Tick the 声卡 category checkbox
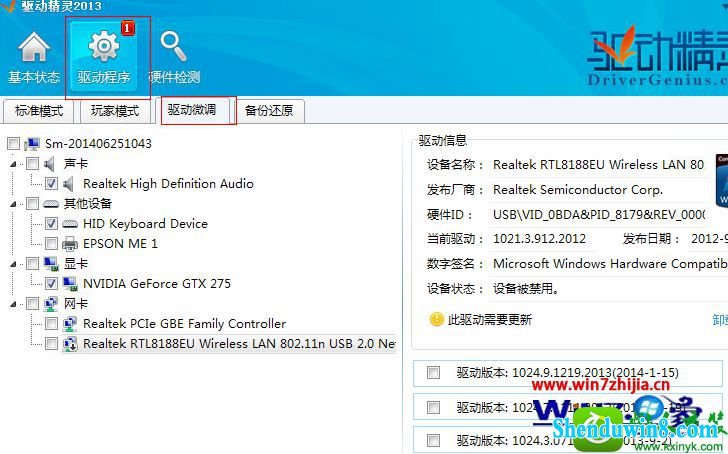Screen dimensions: 728x454 (32, 164)
